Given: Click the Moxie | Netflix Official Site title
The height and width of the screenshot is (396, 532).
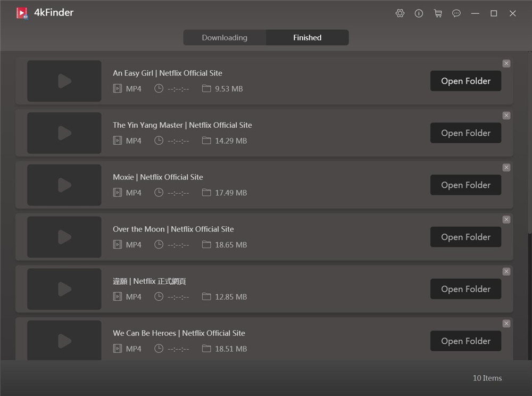Looking at the screenshot, I should (157, 177).
